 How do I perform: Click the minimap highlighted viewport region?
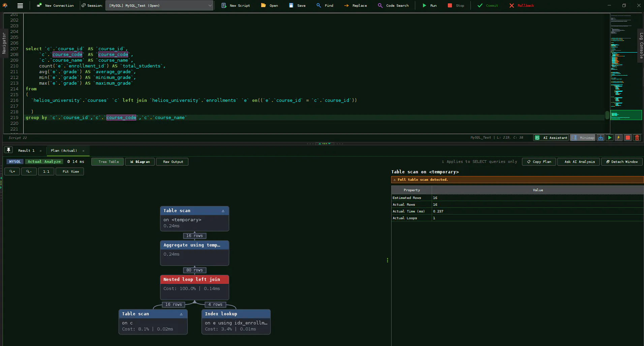pyautogui.click(x=626, y=115)
